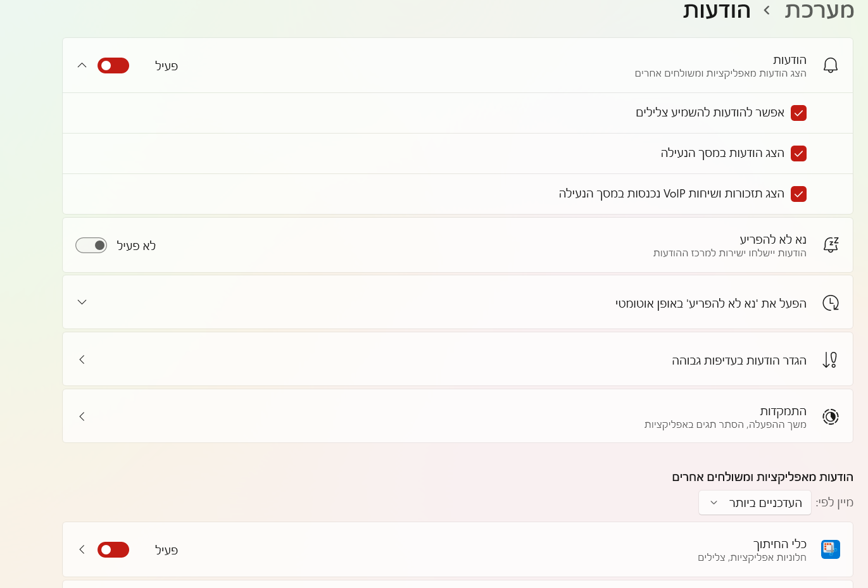Click the notifications bell icon

[x=830, y=66]
